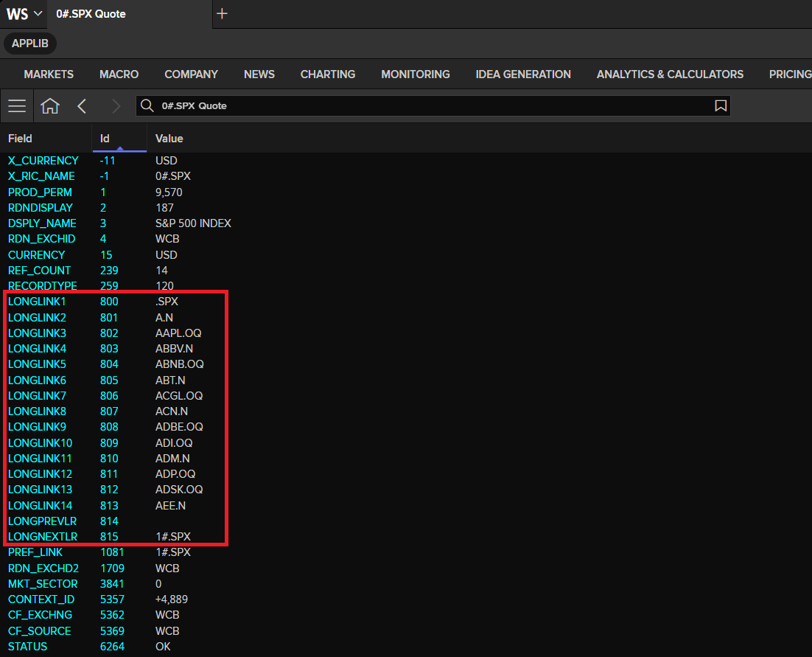Image resolution: width=812 pixels, height=657 pixels.
Task: Click the 1#.SPX value in LONGNEXTLR row
Action: (173, 537)
